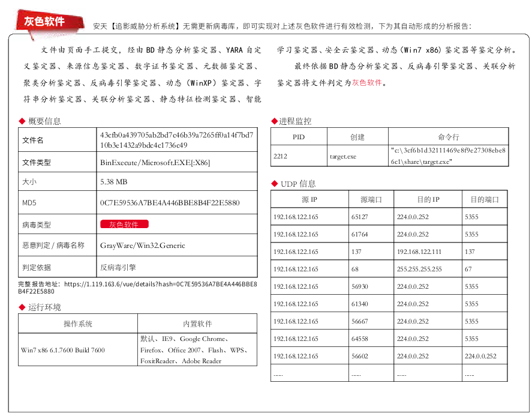Click the 命令行 column header
This screenshot has height=416, width=532.
448,137
